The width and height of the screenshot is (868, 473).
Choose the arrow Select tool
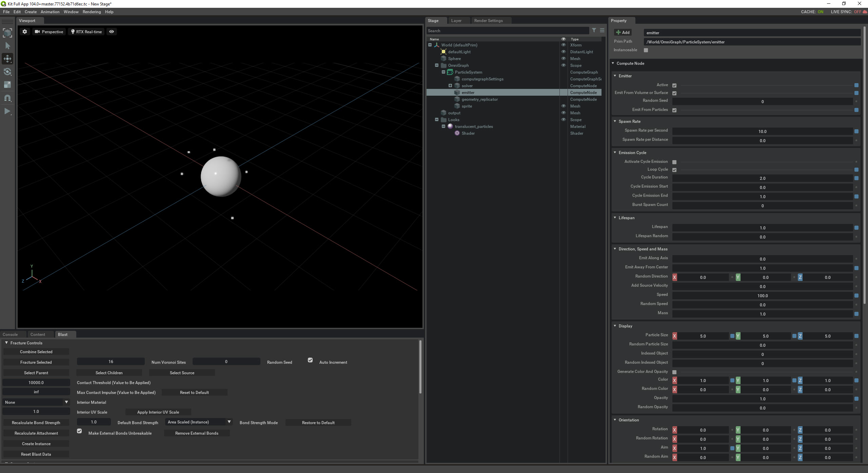tap(7, 46)
